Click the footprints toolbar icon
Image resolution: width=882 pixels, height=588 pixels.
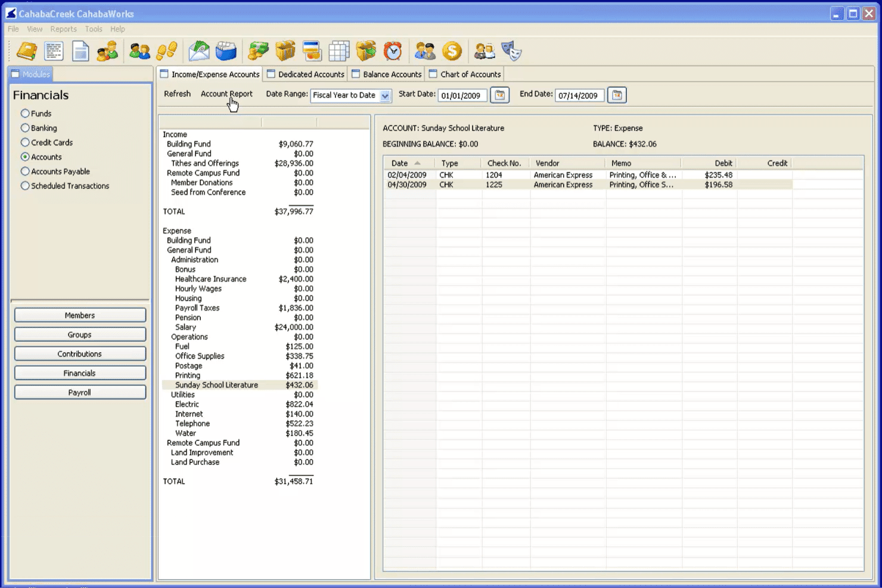pyautogui.click(x=166, y=51)
